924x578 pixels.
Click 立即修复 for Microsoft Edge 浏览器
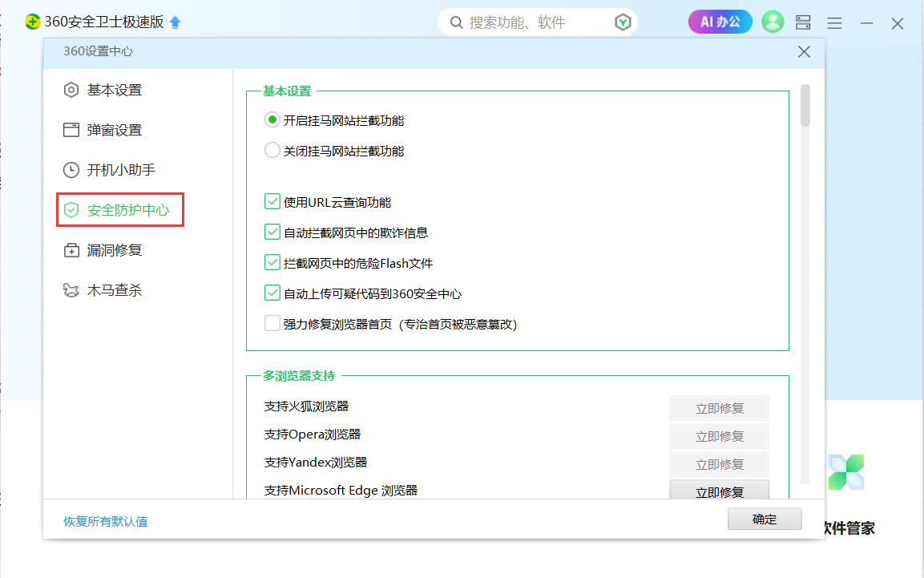tap(719, 490)
